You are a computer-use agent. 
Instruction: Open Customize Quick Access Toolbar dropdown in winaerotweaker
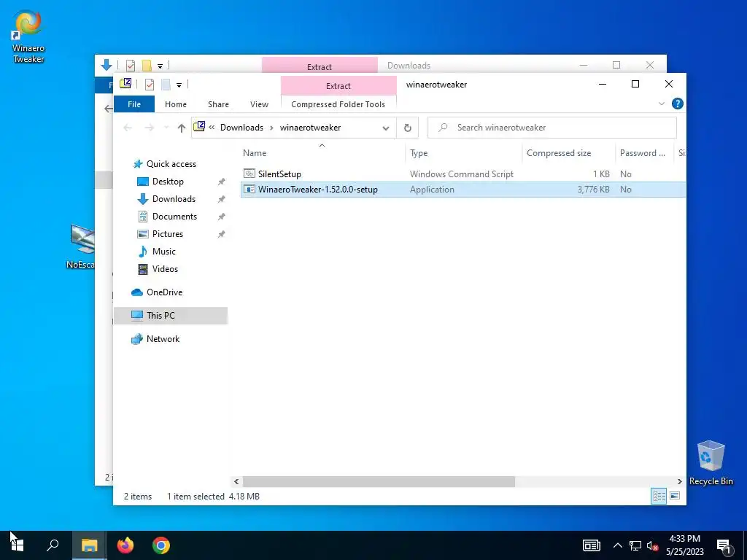(179, 85)
